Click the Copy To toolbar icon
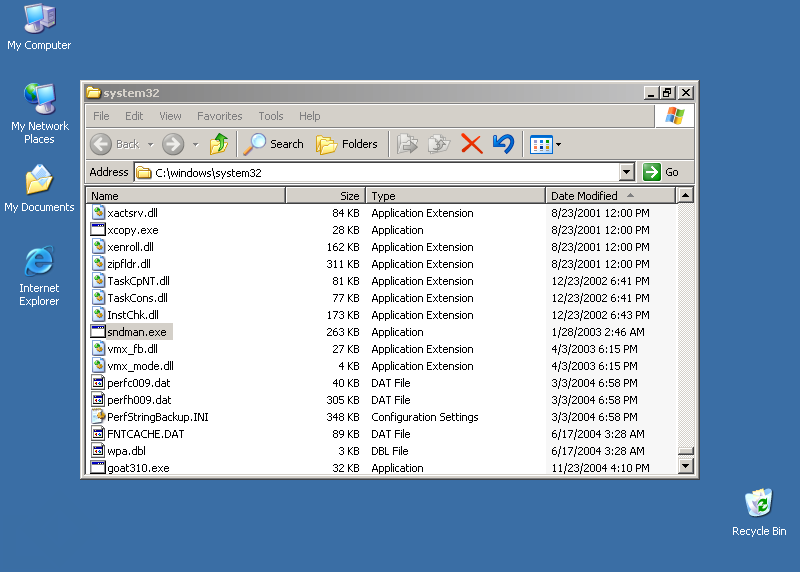The width and height of the screenshot is (800, 572). [x=439, y=144]
